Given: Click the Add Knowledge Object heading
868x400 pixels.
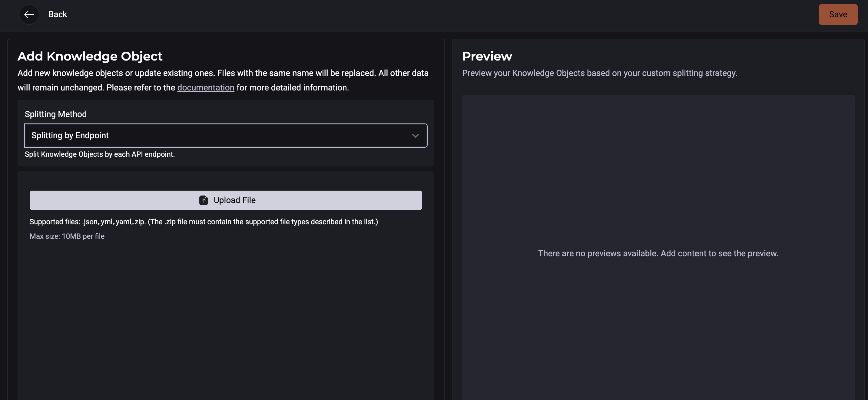Looking at the screenshot, I should 90,56.
